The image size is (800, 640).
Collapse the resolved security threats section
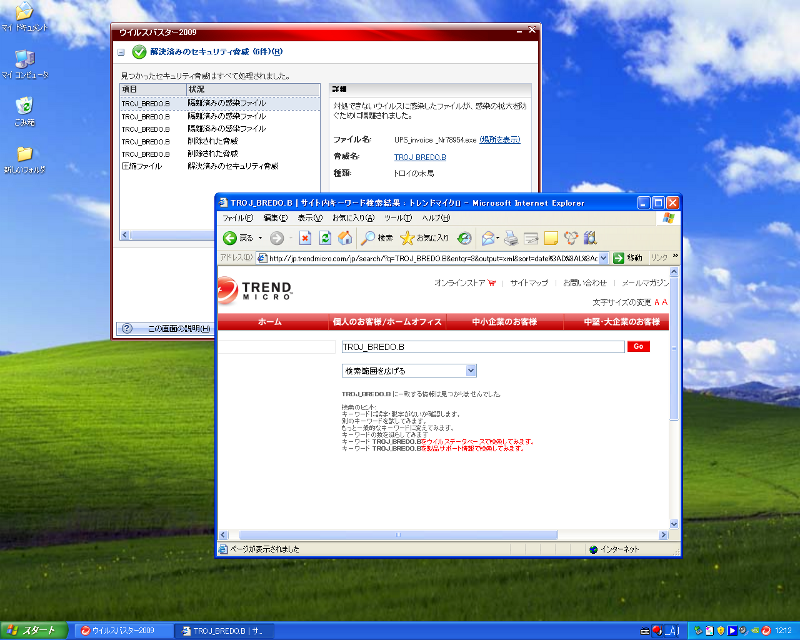coord(121,53)
